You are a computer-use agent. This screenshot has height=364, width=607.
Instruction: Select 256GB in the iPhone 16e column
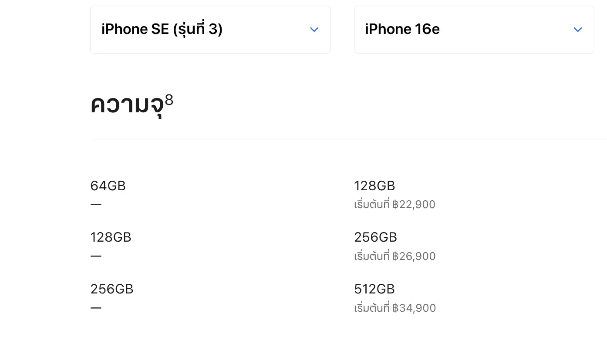point(375,237)
